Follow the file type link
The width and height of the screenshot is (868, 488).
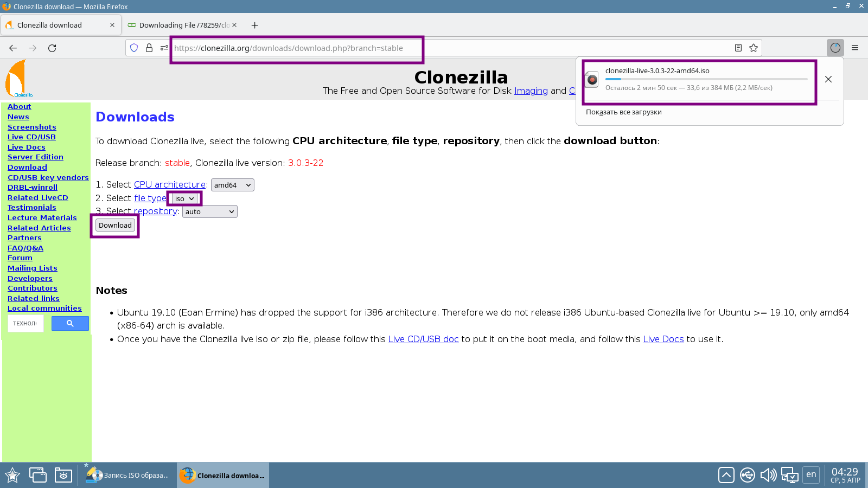tap(150, 198)
